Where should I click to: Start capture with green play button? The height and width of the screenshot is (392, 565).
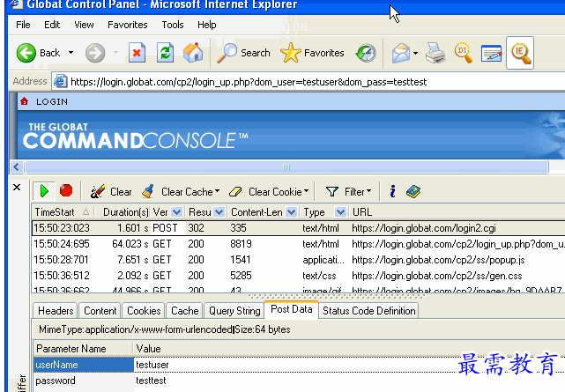(44, 191)
